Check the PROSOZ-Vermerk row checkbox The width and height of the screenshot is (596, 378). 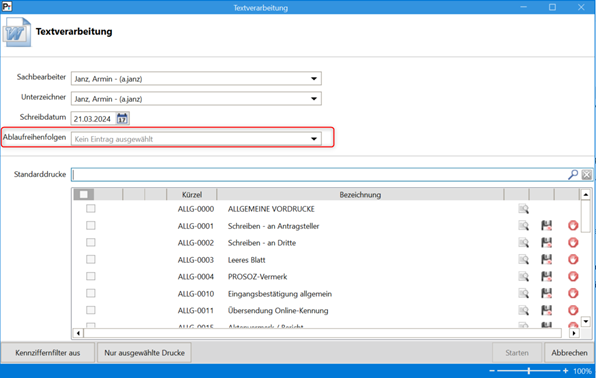(x=90, y=276)
